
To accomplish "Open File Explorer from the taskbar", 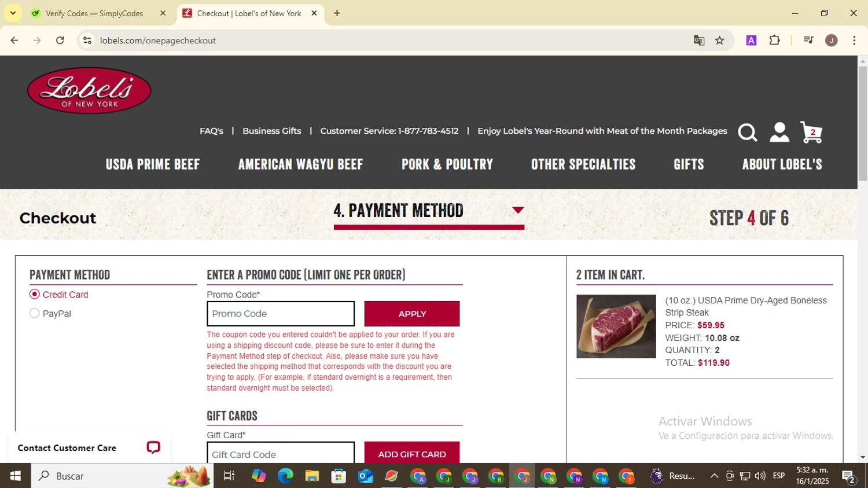I will tap(312, 476).
